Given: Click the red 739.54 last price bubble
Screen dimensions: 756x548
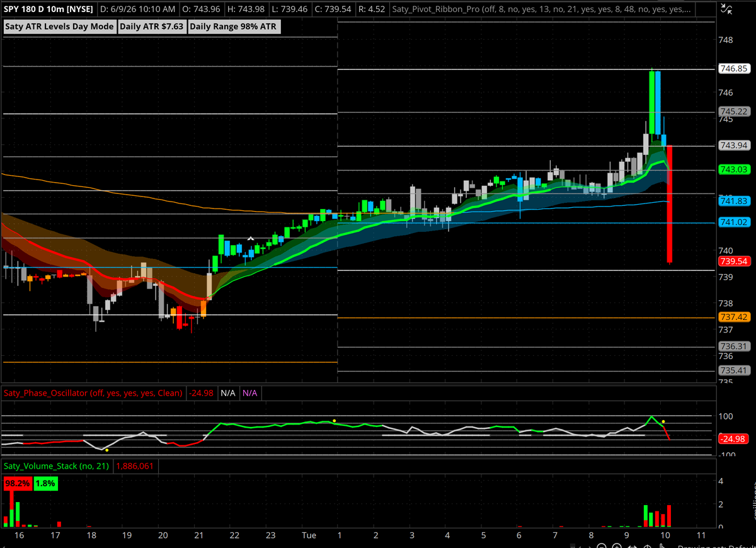Looking at the screenshot, I should click(733, 261).
